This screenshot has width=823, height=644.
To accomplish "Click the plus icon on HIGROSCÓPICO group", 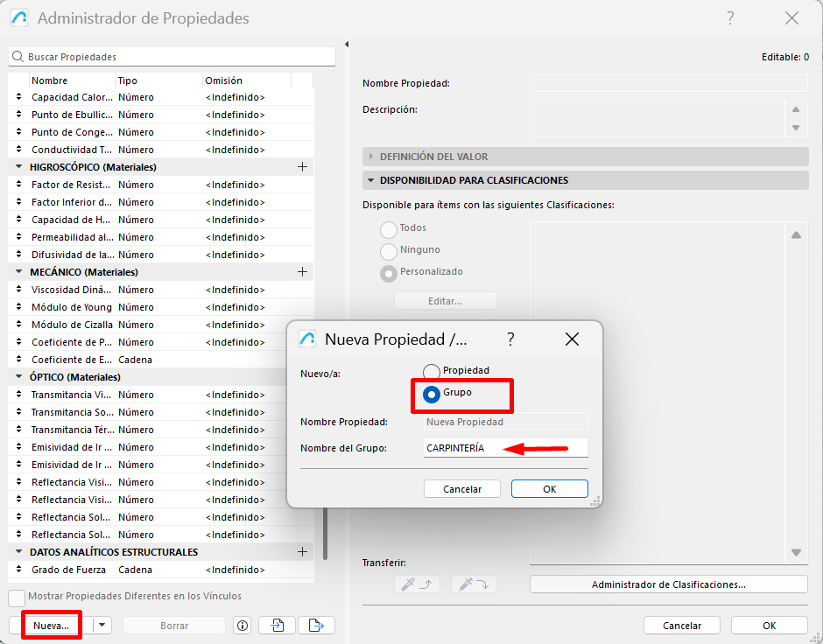I will pyautogui.click(x=303, y=167).
